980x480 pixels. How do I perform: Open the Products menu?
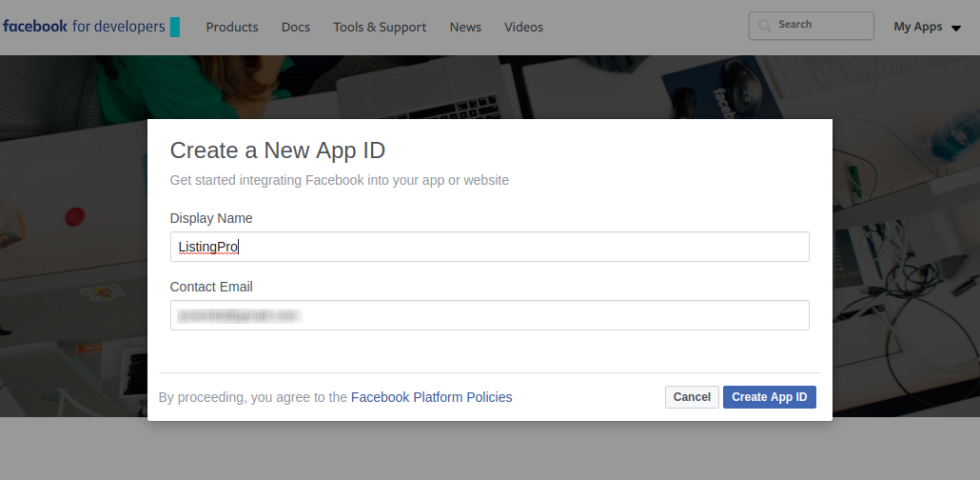click(x=232, y=27)
